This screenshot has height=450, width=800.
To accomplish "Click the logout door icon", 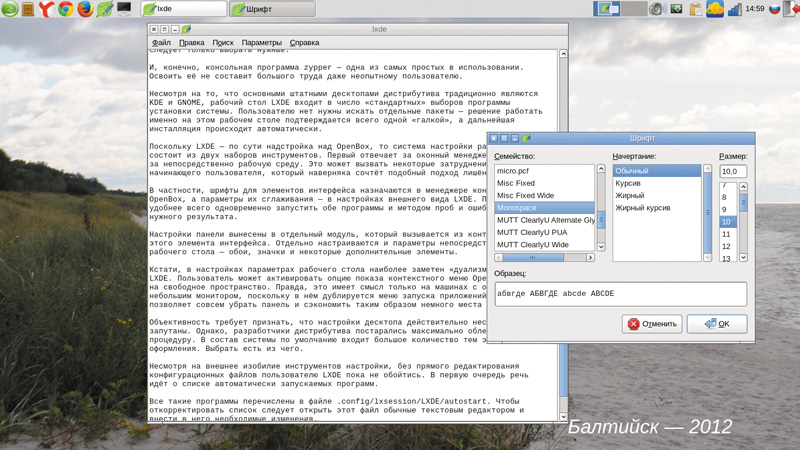I will pyautogui.click(x=791, y=9).
